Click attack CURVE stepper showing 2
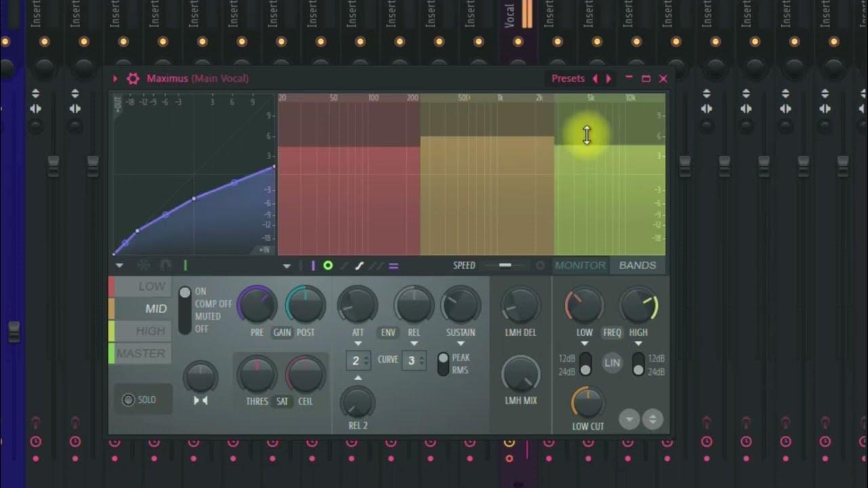The height and width of the screenshot is (488, 868). point(359,361)
